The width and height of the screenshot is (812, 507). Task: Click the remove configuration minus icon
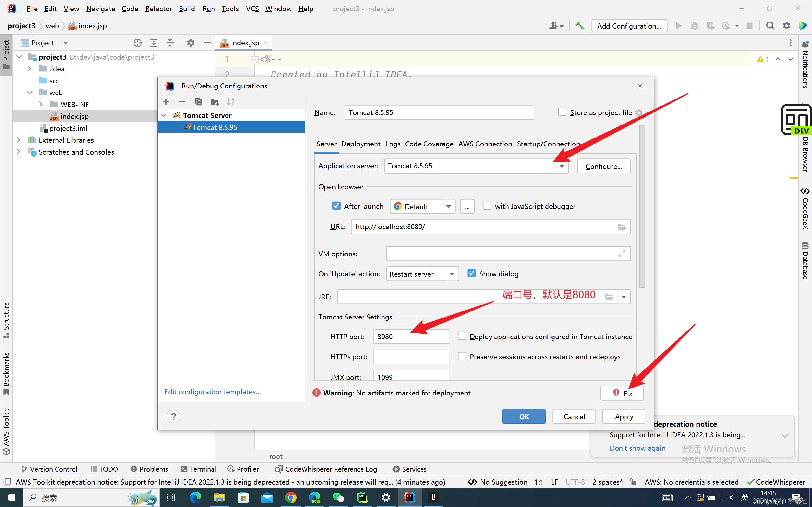182,102
